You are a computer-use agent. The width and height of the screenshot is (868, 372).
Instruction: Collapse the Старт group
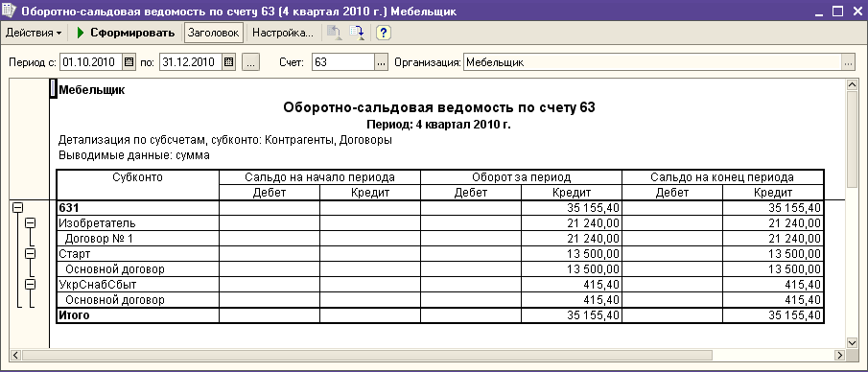tap(31, 253)
